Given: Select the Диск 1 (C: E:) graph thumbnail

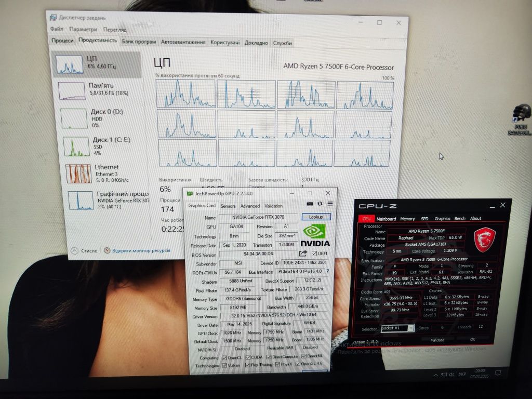Looking at the screenshot, I should point(76,146).
